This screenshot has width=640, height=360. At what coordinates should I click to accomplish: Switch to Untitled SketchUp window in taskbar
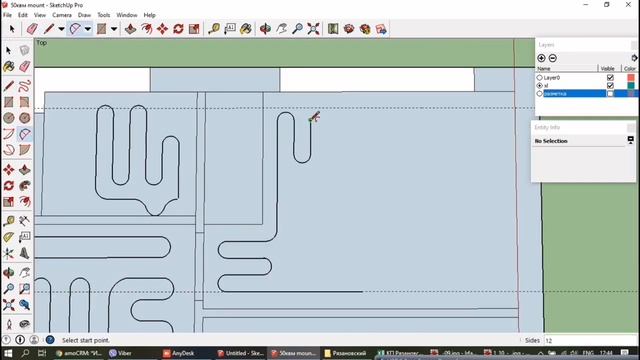click(240, 353)
